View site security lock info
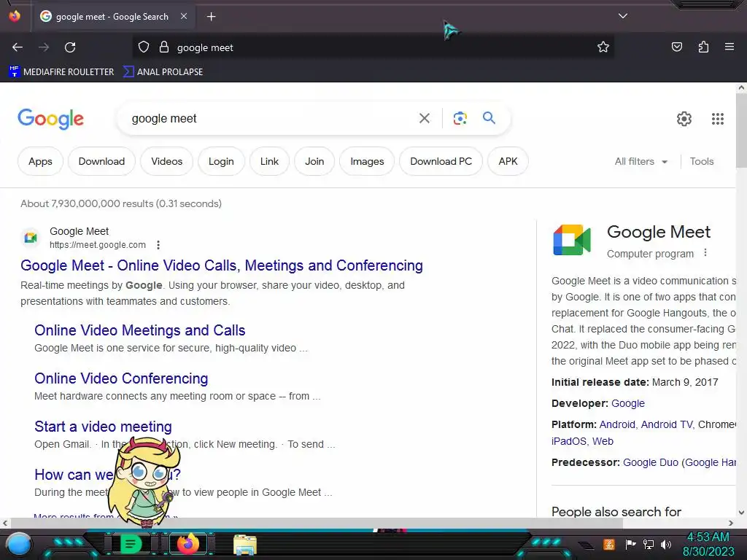Image resolution: width=747 pixels, height=560 pixels. coord(164,47)
